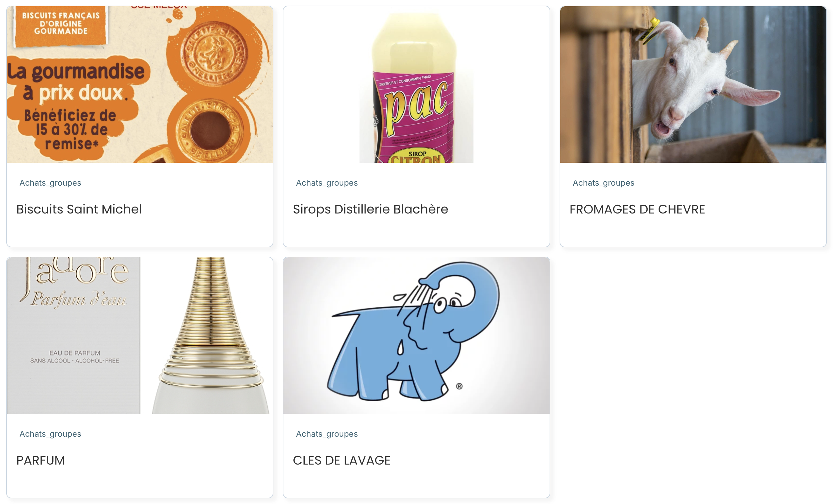Open the FROMAGES DE CHEVRE title link
Viewport: 833px width, 504px height.
637,209
